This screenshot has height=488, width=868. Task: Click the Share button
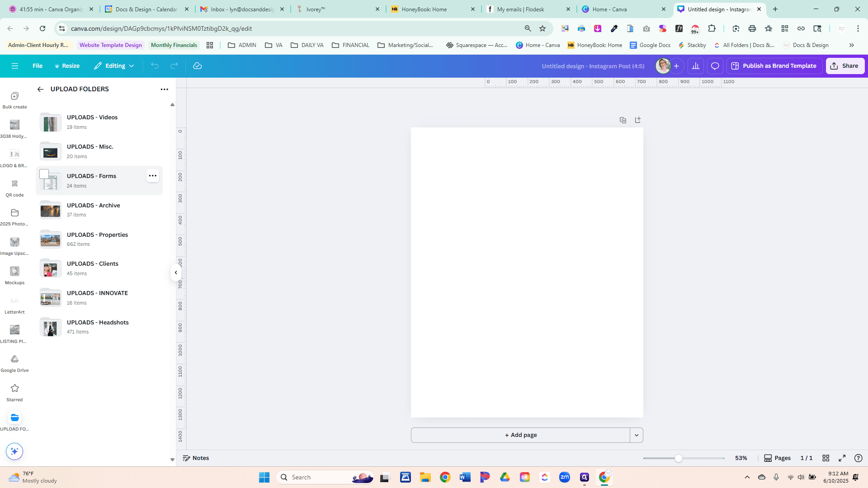pyautogui.click(x=845, y=66)
